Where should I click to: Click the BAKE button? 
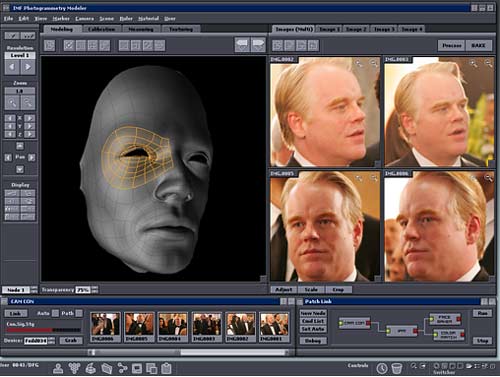[x=479, y=45]
